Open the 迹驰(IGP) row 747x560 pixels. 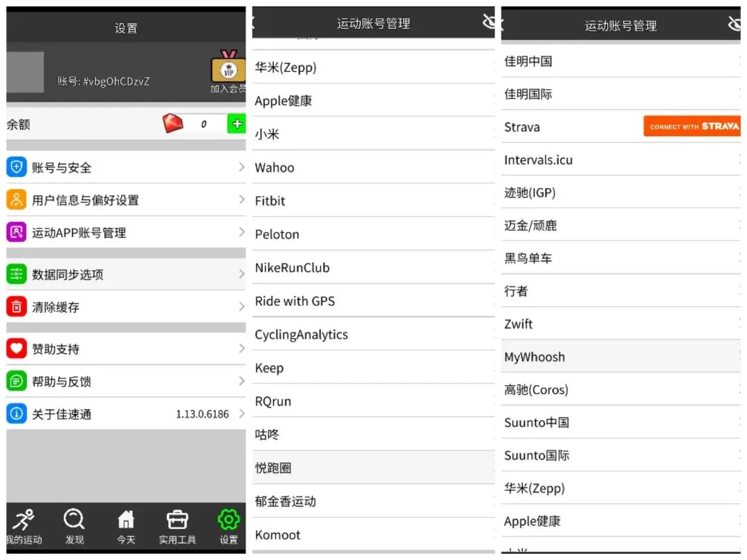pyautogui.click(x=620, y=192)
